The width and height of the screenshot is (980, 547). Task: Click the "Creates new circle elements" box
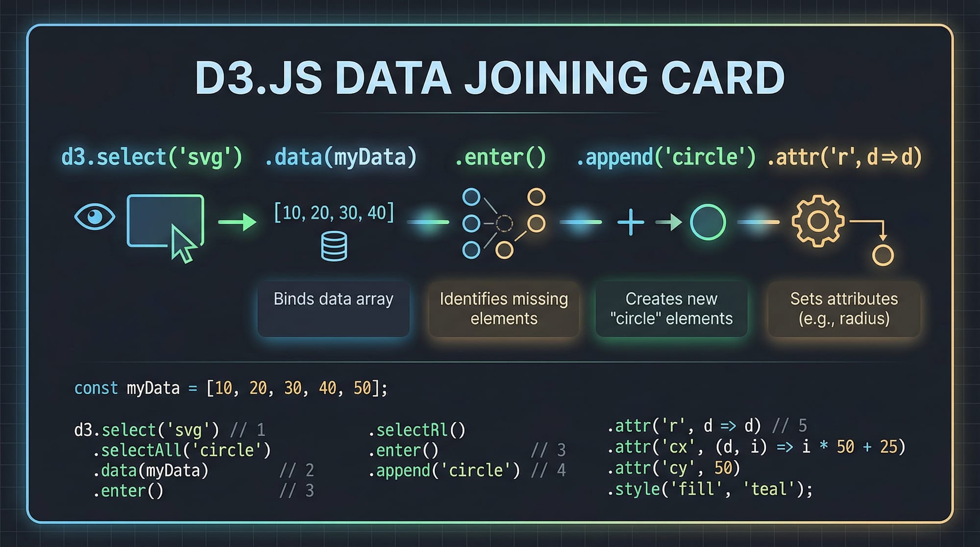[671, 308]
